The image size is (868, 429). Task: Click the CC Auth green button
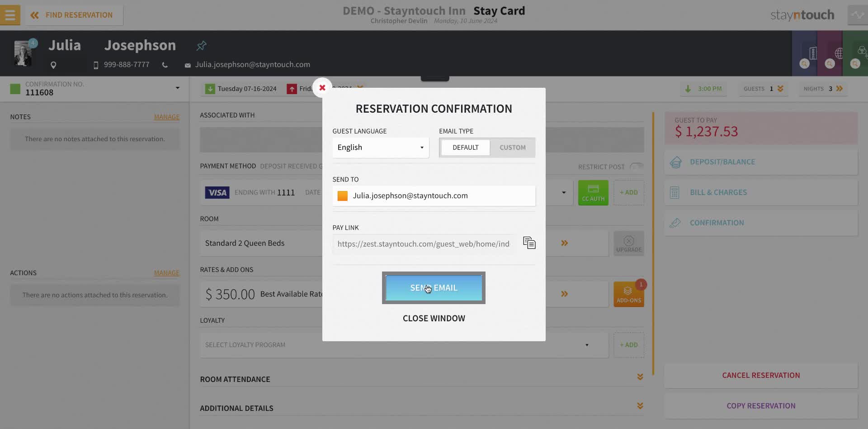click(593, 193)
